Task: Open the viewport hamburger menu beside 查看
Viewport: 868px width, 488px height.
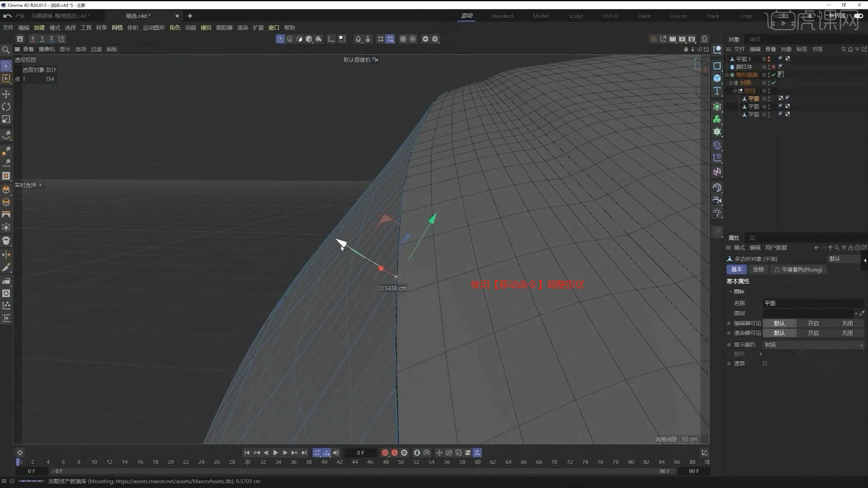Action: point(17,49)
